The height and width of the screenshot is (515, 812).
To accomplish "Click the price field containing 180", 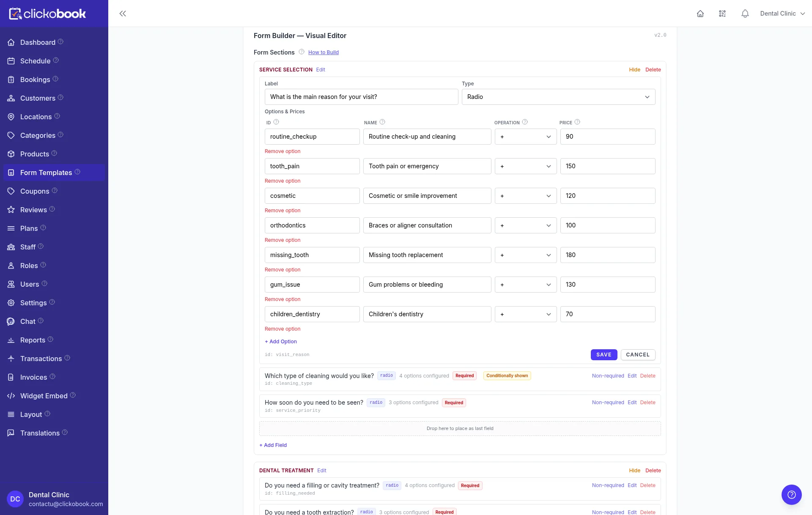I will 608,255.
